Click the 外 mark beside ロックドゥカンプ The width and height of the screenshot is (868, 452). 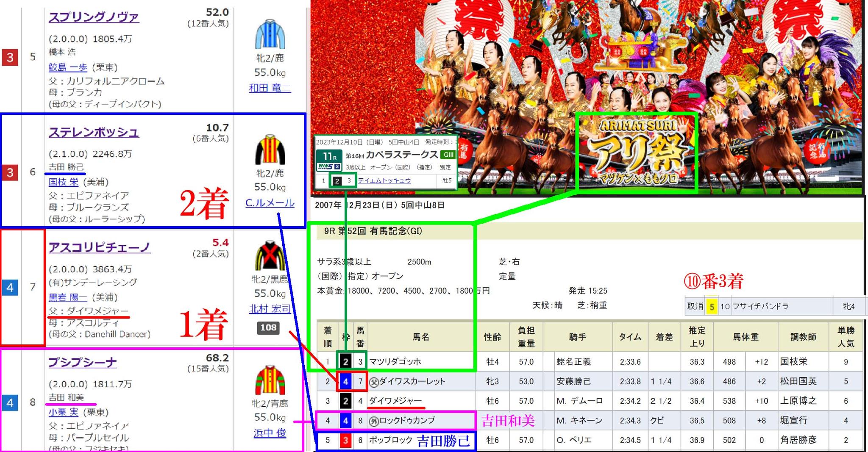373,421
